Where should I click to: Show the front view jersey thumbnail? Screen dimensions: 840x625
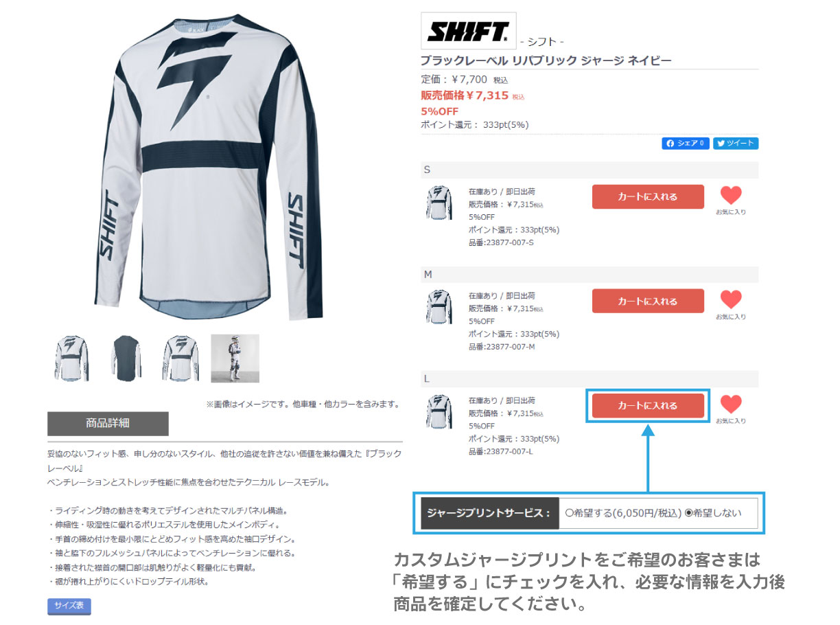(x=71, y=359)
